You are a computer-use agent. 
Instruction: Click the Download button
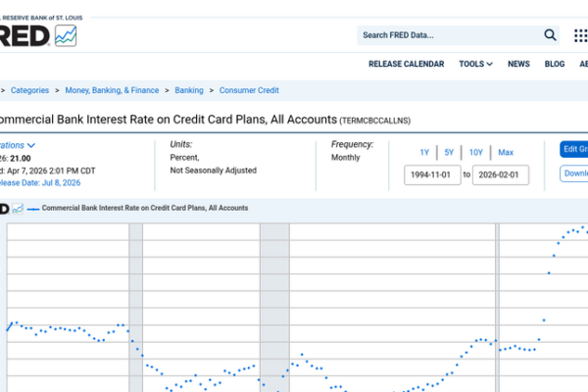573,173
